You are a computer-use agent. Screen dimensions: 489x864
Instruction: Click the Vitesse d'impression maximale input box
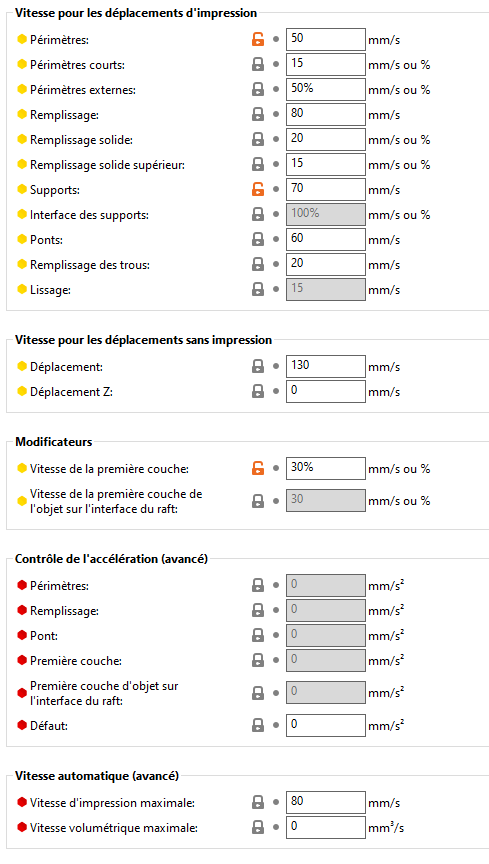(x=326, y=802)
